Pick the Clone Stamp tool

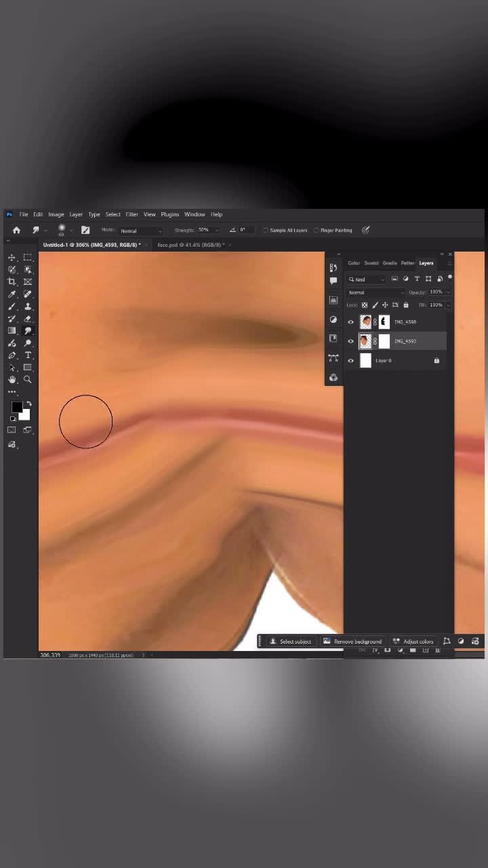coord(28,307)
